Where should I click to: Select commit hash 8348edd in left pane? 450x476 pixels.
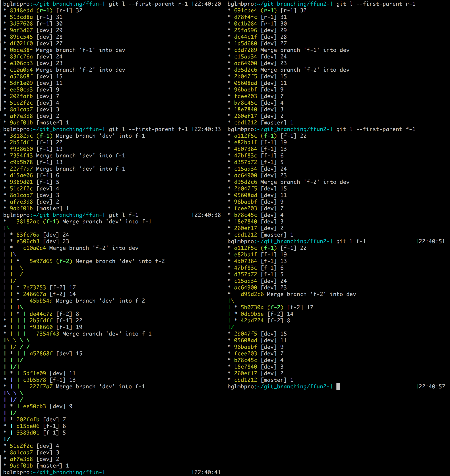pyautogui.click(x=21, y=10)
